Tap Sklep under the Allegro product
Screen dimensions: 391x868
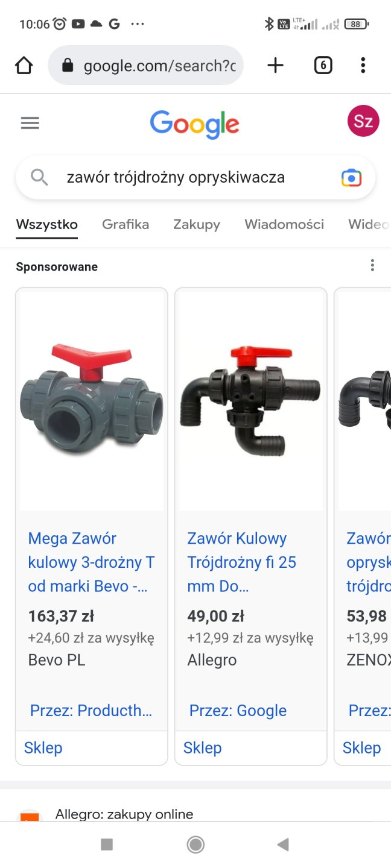tap(202, 747)
